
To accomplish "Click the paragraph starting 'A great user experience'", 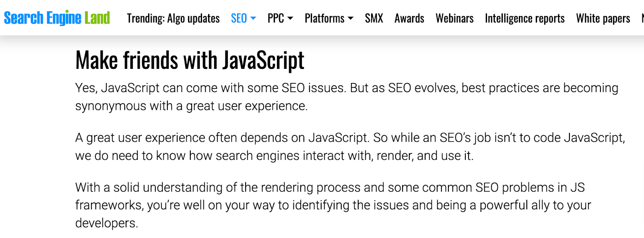I will pos(349,147).
